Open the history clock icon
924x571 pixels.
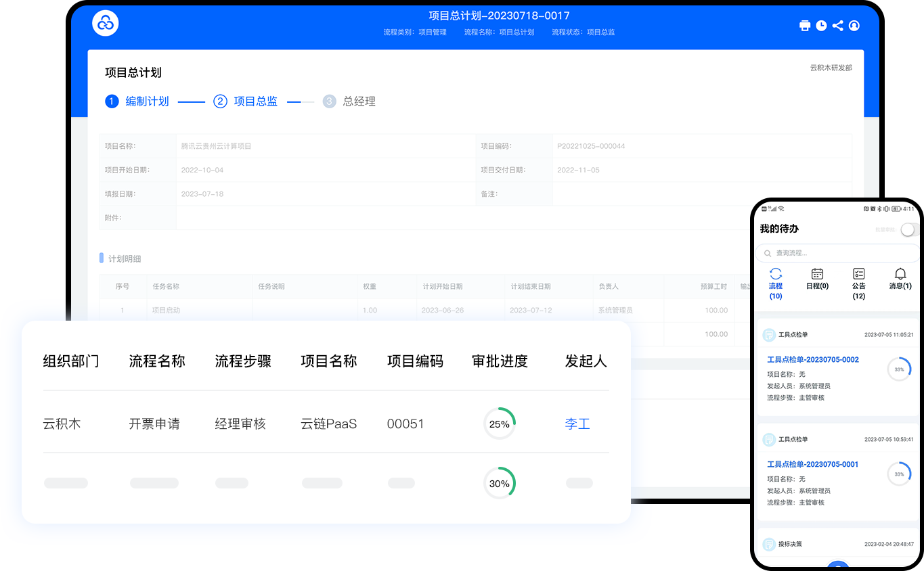coord(821,26)
